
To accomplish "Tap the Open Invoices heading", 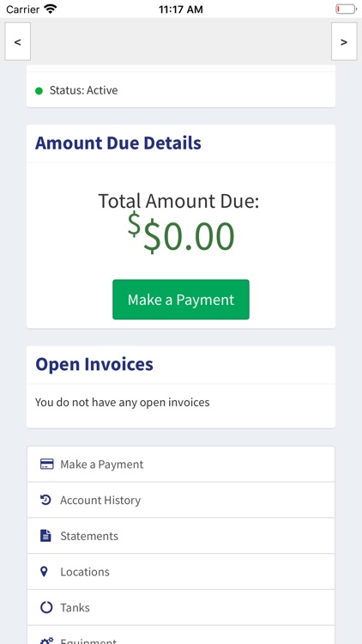I will click(x=94, y=364).
